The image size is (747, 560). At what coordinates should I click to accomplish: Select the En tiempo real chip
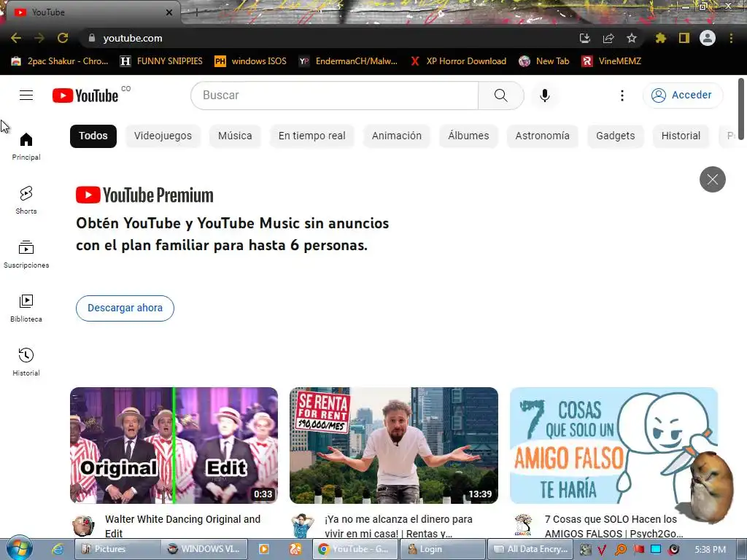click(x=312, y=136)
